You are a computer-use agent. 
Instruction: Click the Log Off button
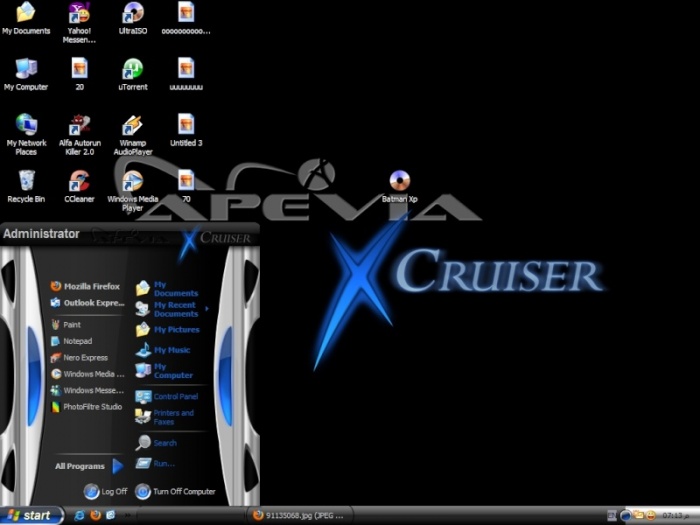(x=105, y=492)
